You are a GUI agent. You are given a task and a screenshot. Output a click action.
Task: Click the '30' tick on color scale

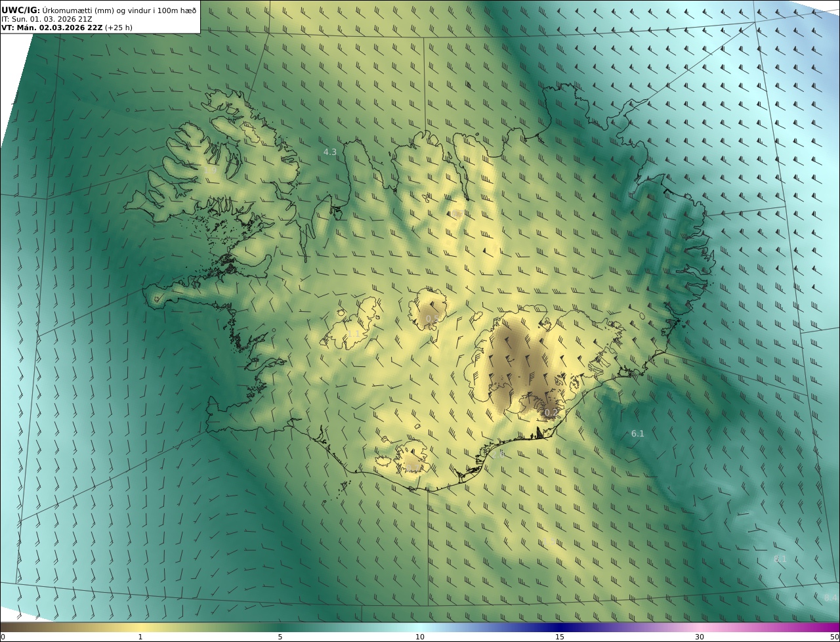pos(700,637)
